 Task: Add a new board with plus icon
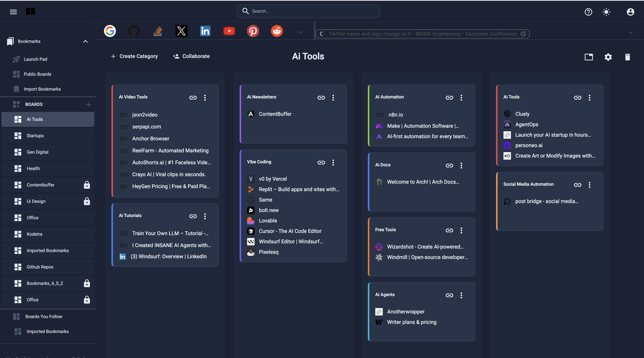click(88, 104)
